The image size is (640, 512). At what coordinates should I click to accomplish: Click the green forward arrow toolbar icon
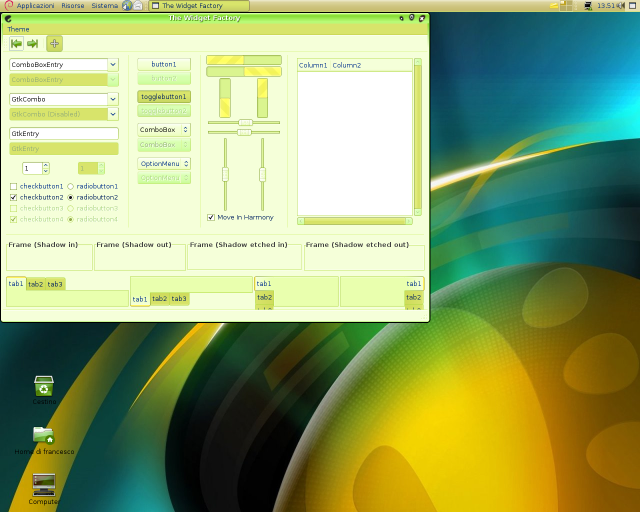coord(33,44)
